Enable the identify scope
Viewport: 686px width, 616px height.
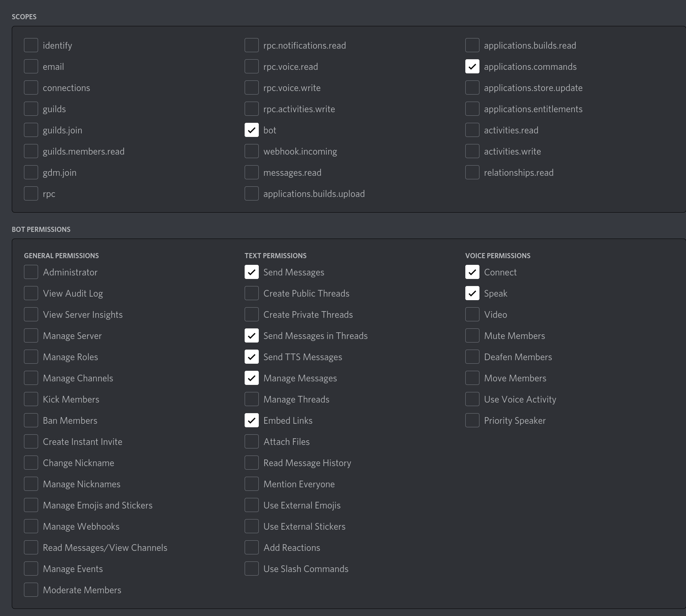click(31, 45)
